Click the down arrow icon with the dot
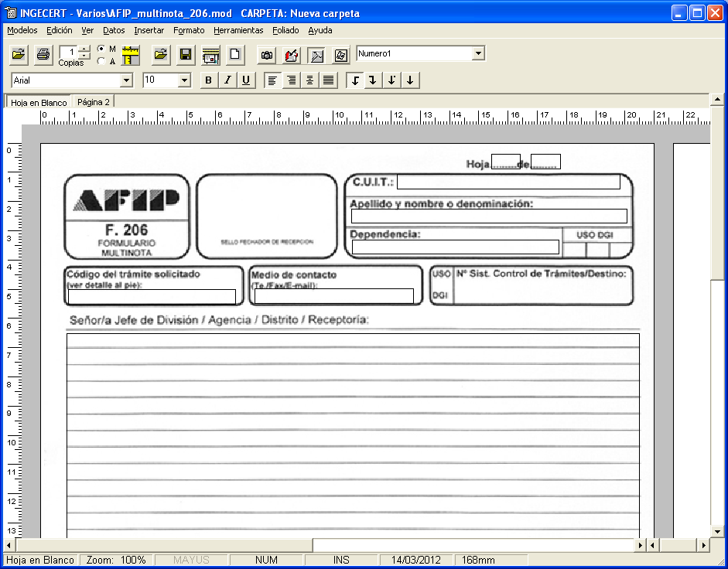728x569 pixels. (391, 80)
